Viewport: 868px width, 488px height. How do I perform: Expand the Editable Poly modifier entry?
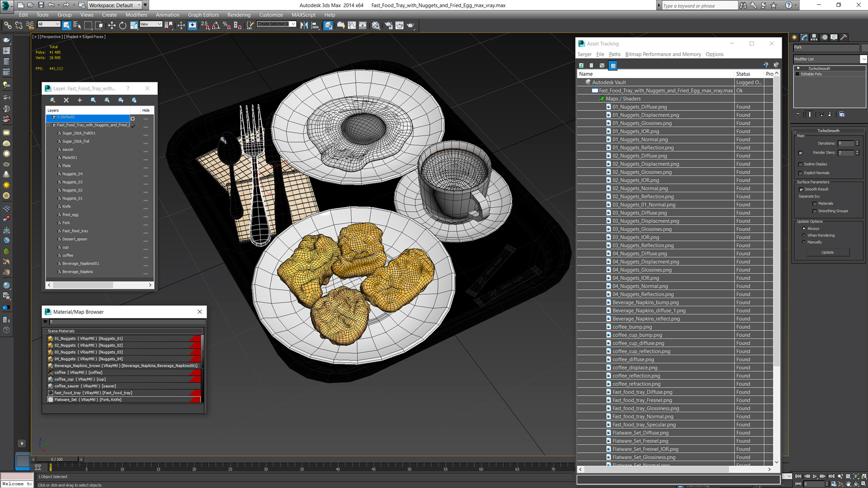[x=797, y=74]
